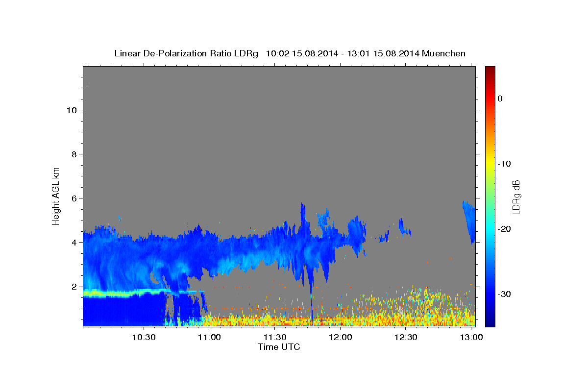Click the dark red top of the colorbar
This screenshot has width=588, height=392.
pos(490,70)
